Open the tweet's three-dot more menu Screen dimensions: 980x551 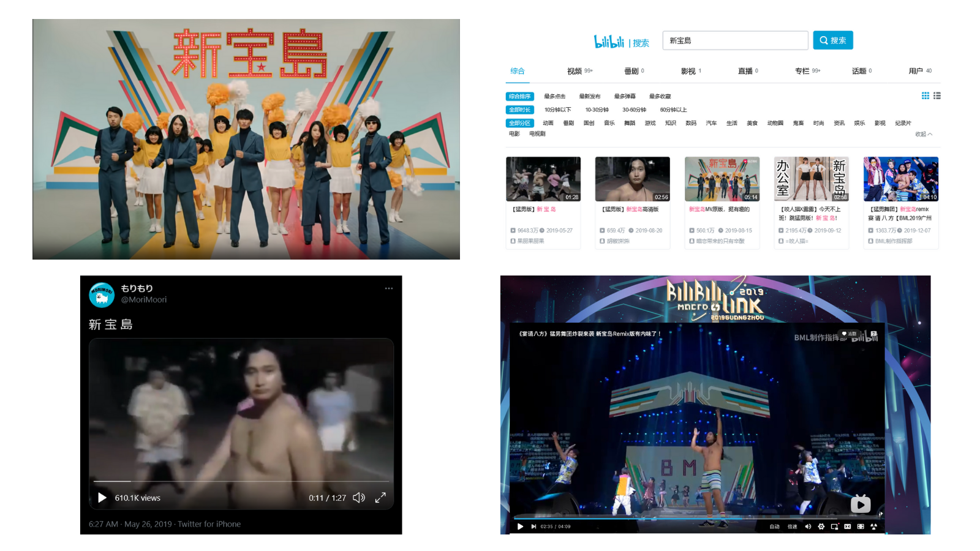click(x=389, y=288)
